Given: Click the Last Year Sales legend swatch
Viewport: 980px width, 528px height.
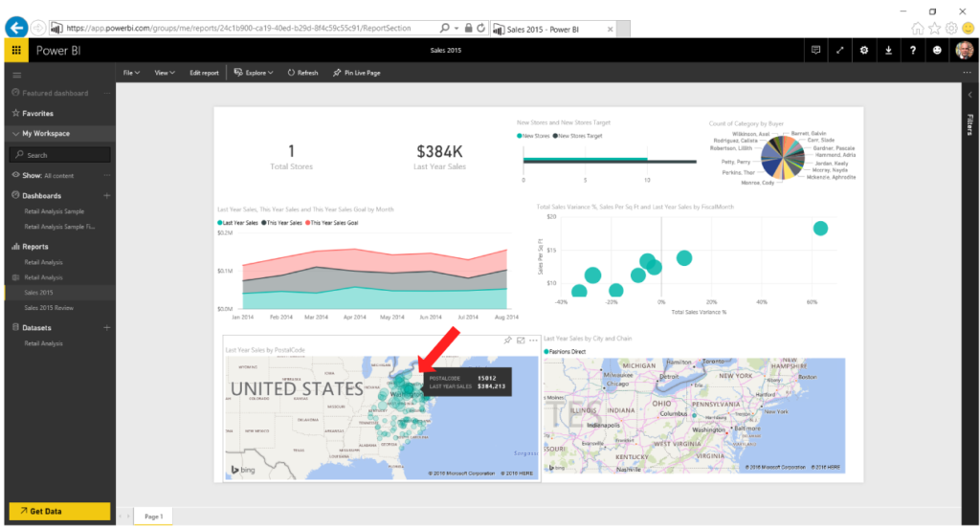Looking at the screenshot, I should coord(220,223).
